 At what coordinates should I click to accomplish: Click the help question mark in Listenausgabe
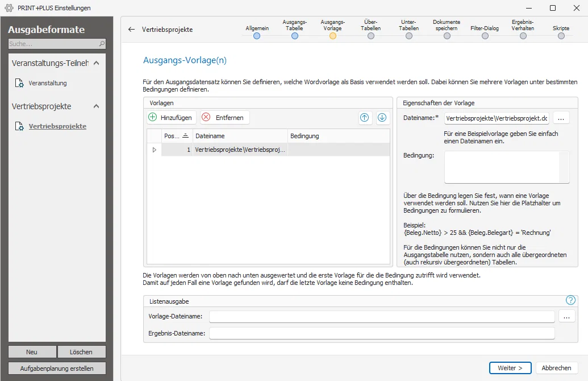570,300
